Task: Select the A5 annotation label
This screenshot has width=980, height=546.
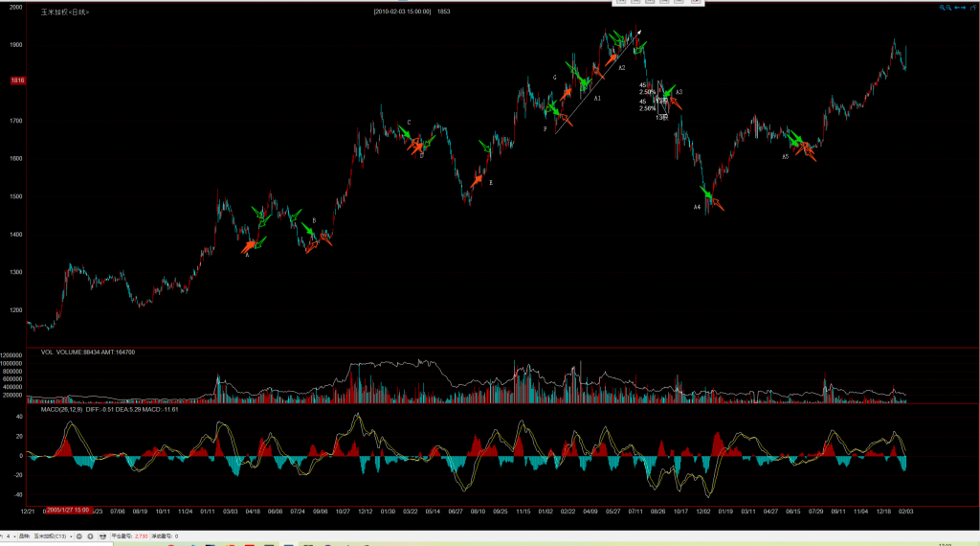Action: click(x=785, y=156)
